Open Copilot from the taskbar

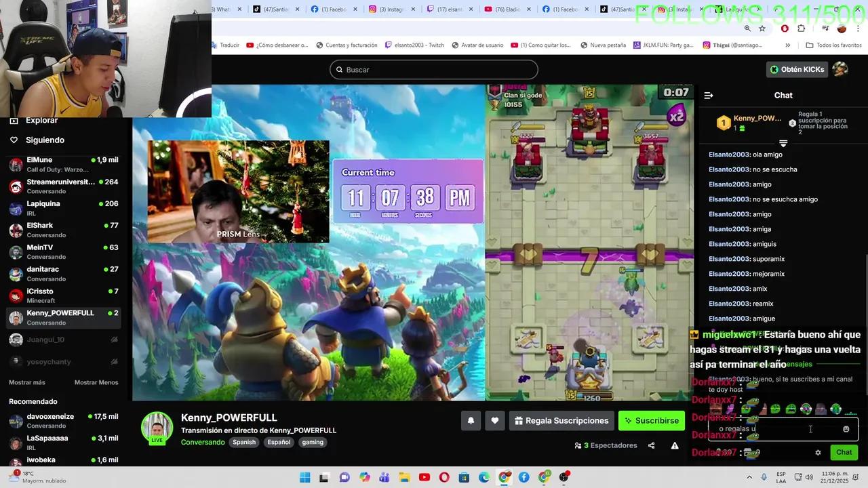tap(364, 477)
